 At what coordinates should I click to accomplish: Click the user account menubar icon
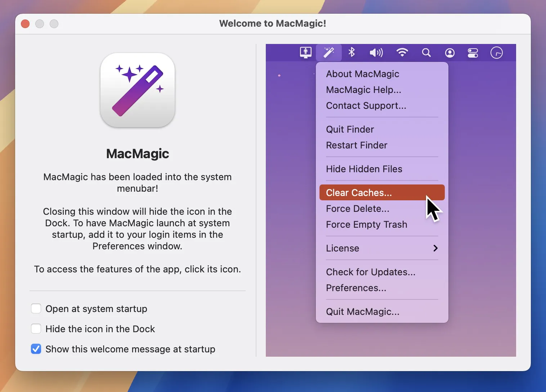[x=450, y=53]
